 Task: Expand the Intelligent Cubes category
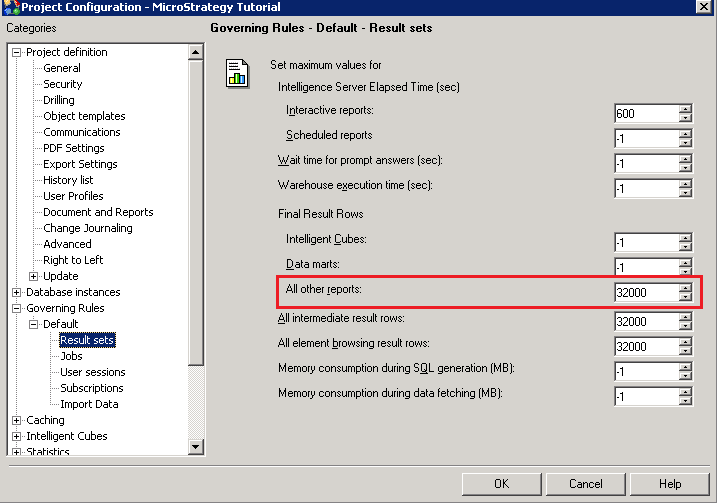(x=16, y=436)
